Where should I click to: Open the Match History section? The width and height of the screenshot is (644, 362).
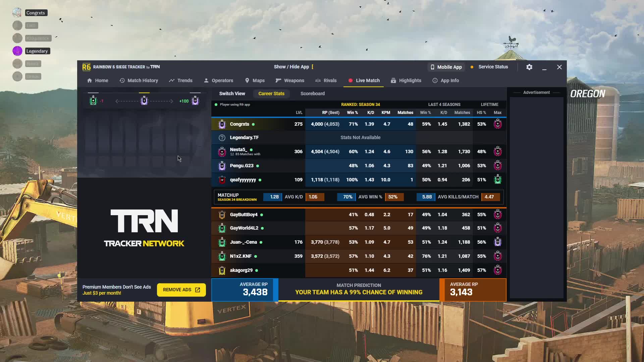pos(139,80)
